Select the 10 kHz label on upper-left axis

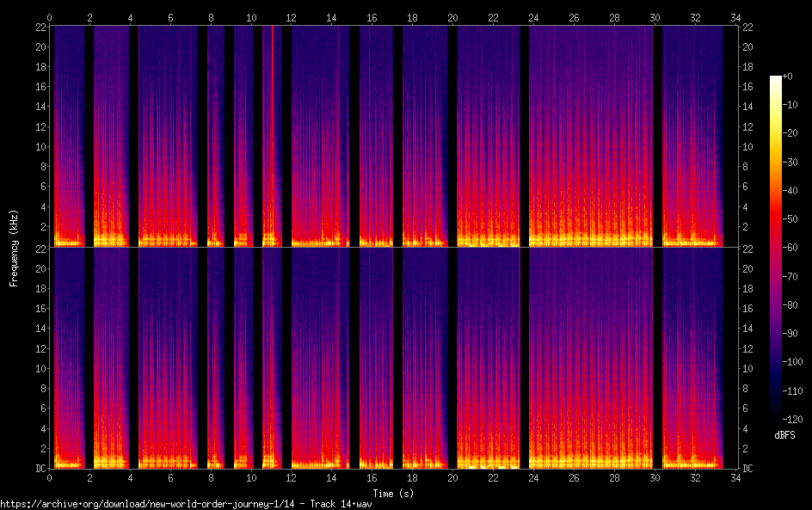(39, 147)
